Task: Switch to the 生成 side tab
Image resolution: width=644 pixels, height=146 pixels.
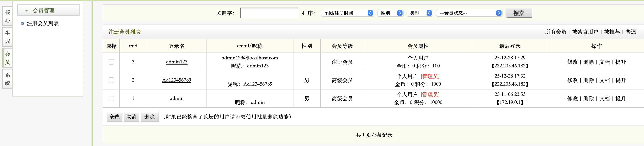Action: pos(8,37)
